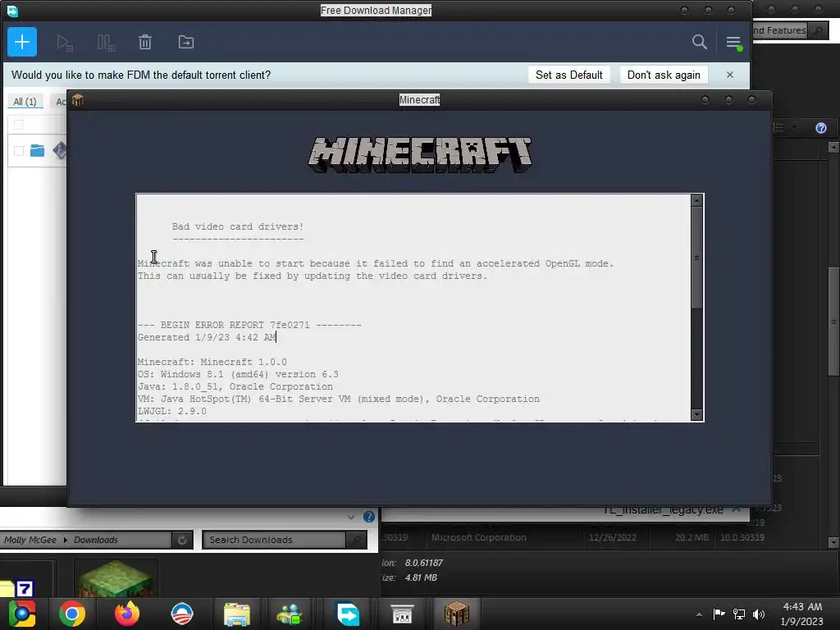Click the Don't ask again button
Viewport: 840px width, 630px height.
pos(664,75)
